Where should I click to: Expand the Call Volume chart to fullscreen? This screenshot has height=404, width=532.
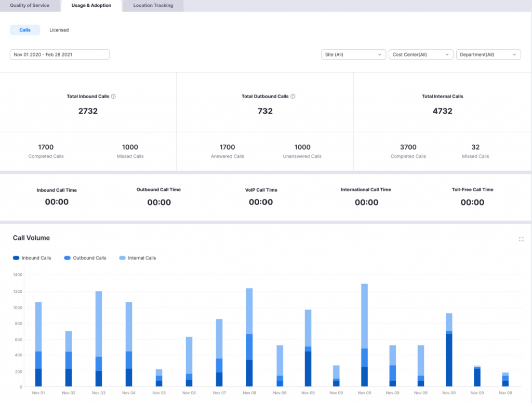point(522,239)
